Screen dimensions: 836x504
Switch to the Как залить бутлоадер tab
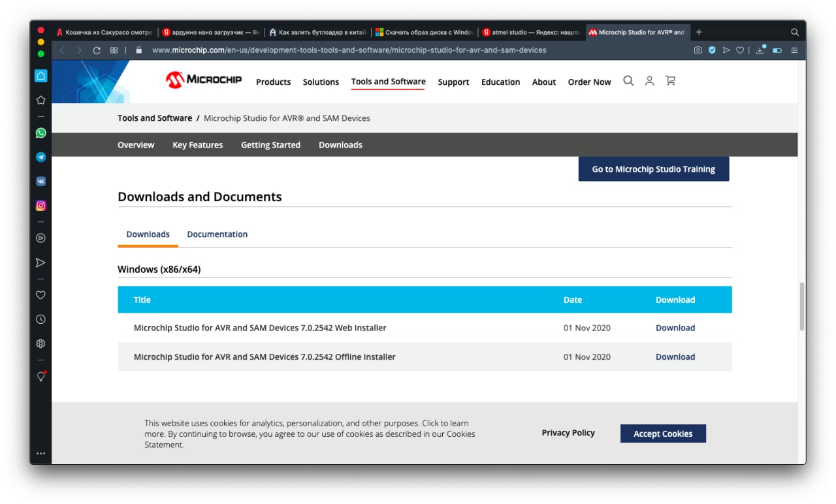click(318, 32)
